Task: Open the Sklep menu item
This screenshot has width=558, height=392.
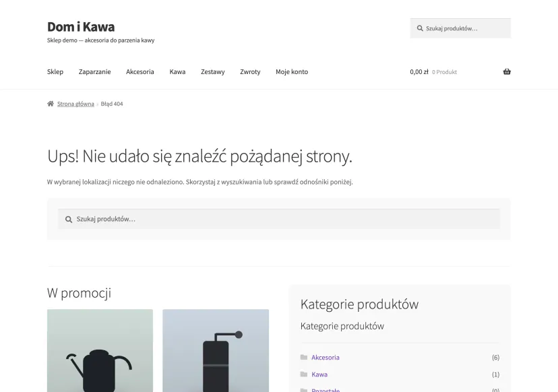Action: (x=55, y=71)
